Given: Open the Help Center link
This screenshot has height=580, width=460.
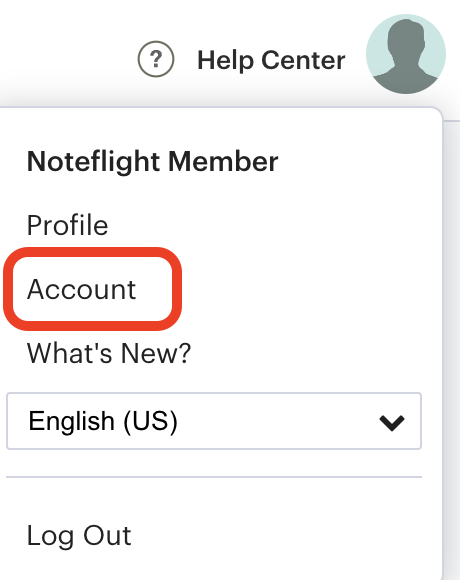Looking at the screenshot, I should tap(271, 60).
